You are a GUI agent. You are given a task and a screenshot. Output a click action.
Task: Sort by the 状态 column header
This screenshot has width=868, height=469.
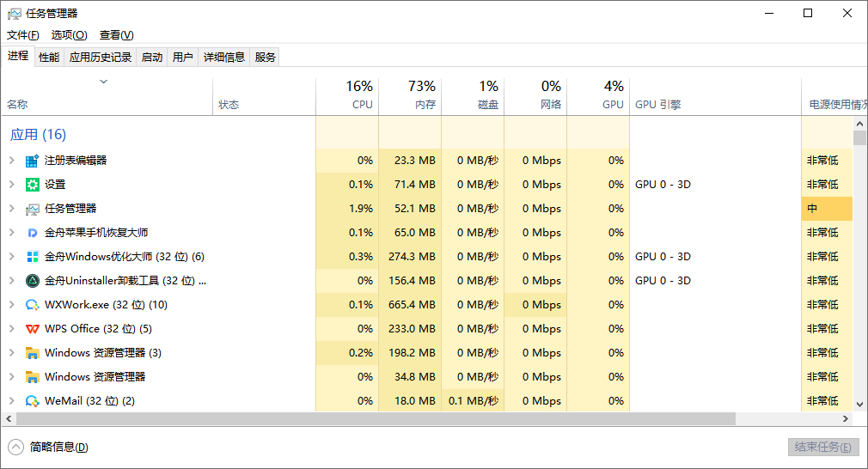(265, 95)
